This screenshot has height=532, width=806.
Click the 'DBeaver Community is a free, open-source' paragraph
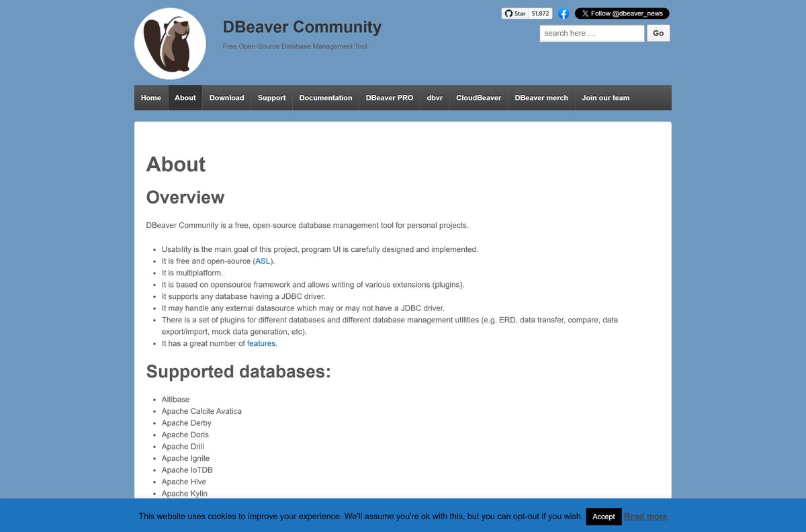tap(308, 225)
